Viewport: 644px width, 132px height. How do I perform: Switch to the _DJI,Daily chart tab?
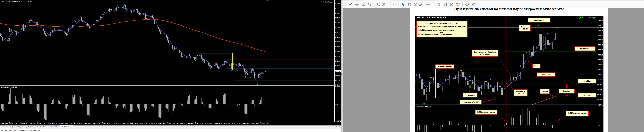click(30, 127)
